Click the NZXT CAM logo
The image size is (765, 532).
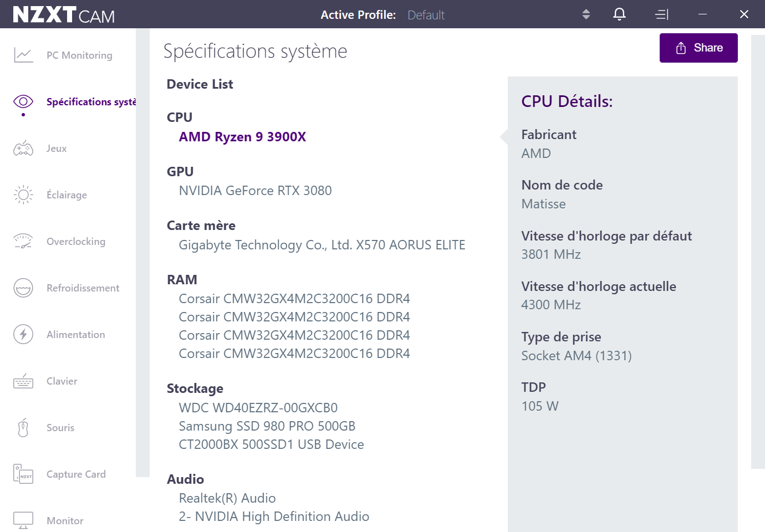coord(64,14)
